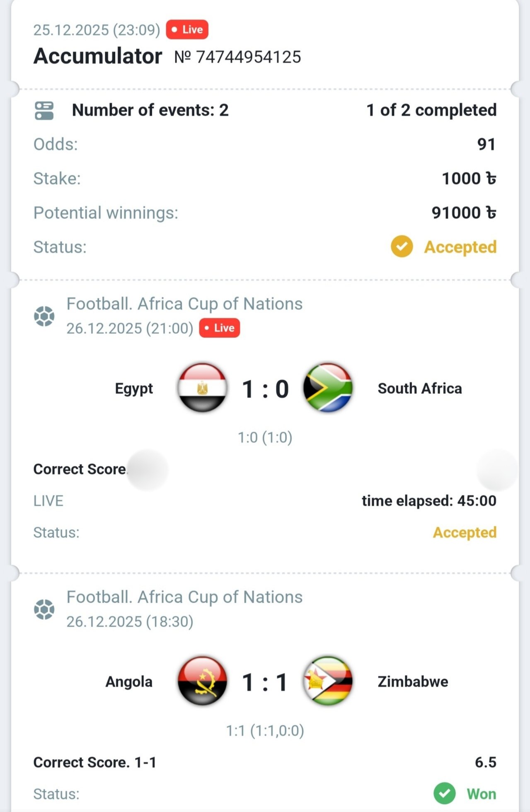Tap the yellow Accepted checkmark icon
This screenshot has height=812, width=530.
[x=402, y=247]
